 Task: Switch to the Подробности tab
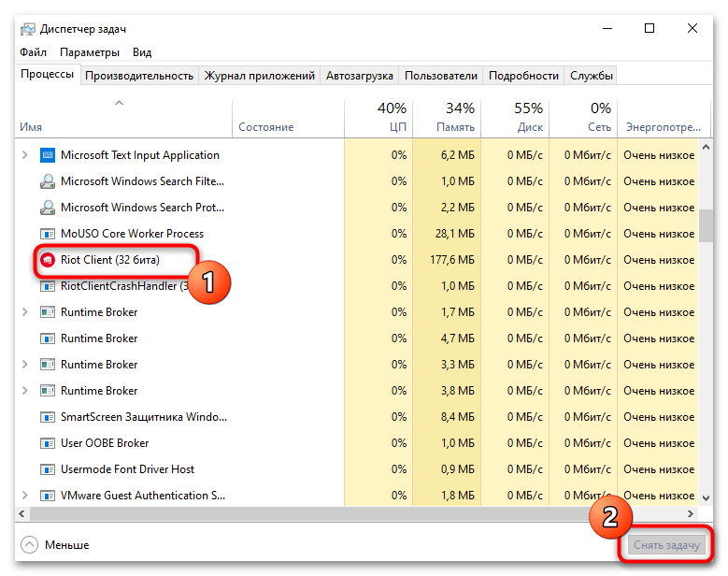523,76
